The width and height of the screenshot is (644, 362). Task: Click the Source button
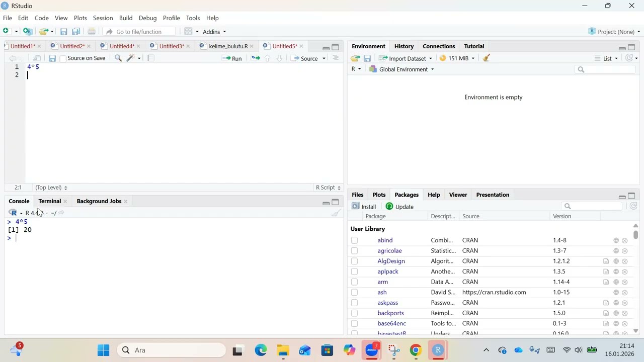pos(305,58)
